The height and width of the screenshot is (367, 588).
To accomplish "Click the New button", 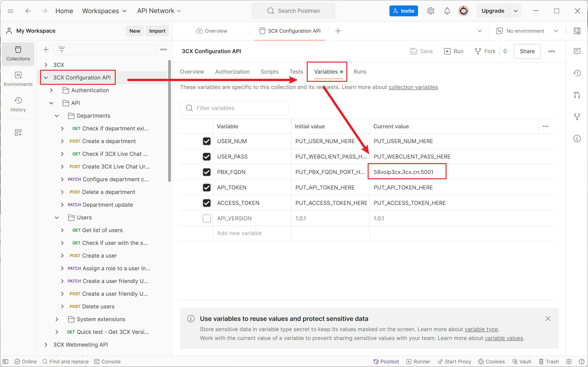I will tap(135, 31).
